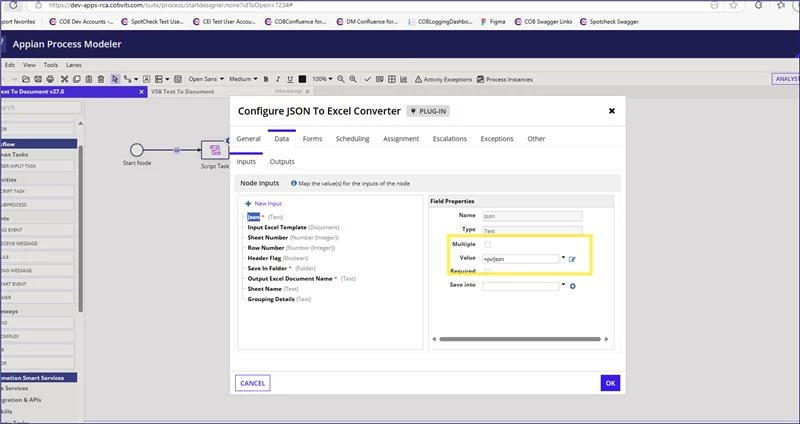Image resolution: width=800 pixels, height=424 pixels.
Task: Toggle italic text formatting
Action: tap(278, 79)
